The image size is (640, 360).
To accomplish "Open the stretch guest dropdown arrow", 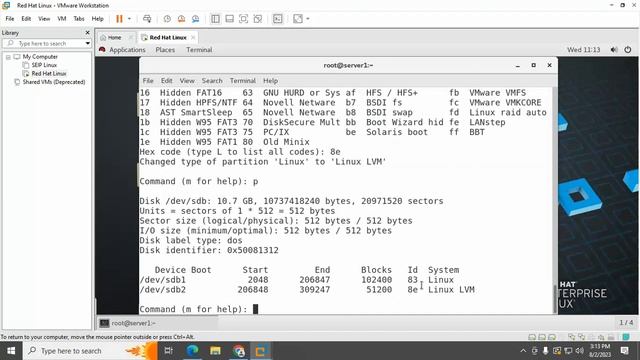I will [308, 19].
